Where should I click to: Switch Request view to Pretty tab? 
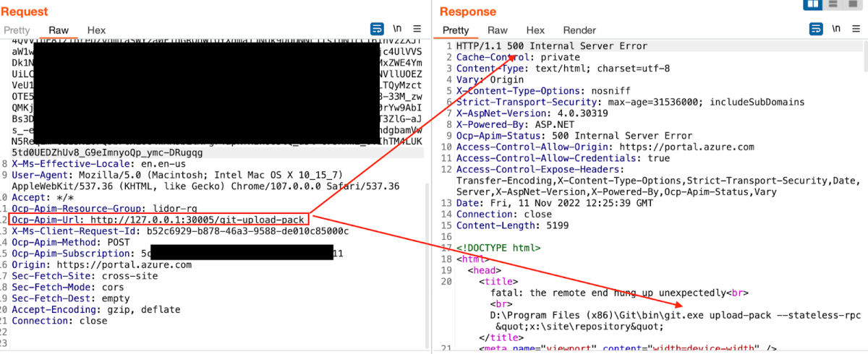tap(17, 30)
